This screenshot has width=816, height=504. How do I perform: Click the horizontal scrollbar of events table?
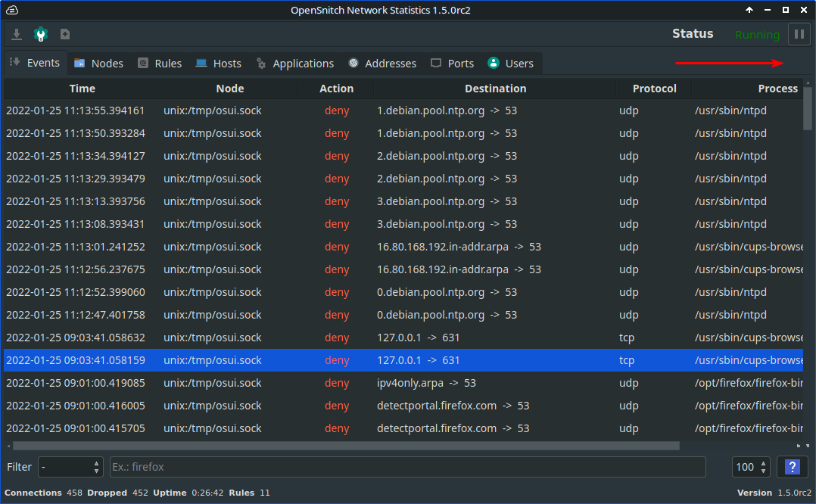pyautogui.click(x=346, y=446)
